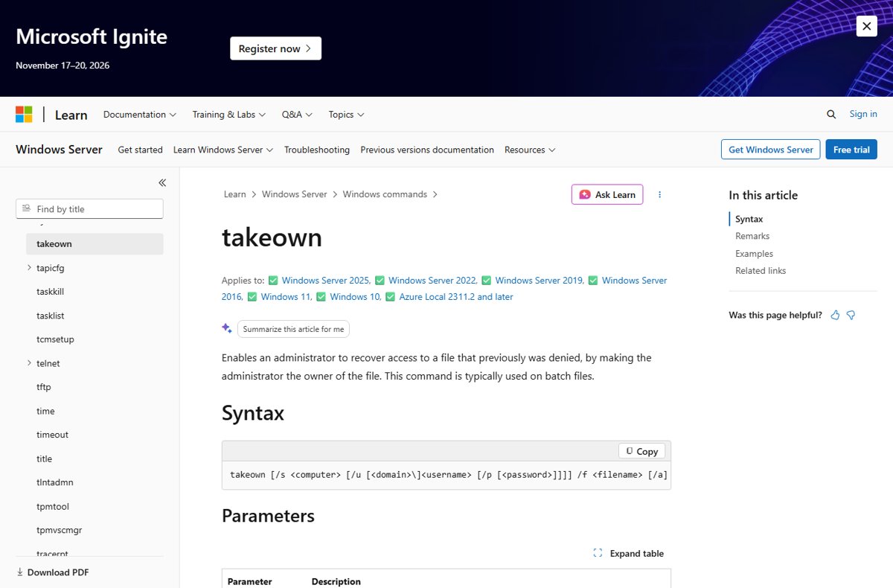This screenshot has width=893, height=588.
Task: Select takeown in the sidebar
Action: tap(95, 243)
